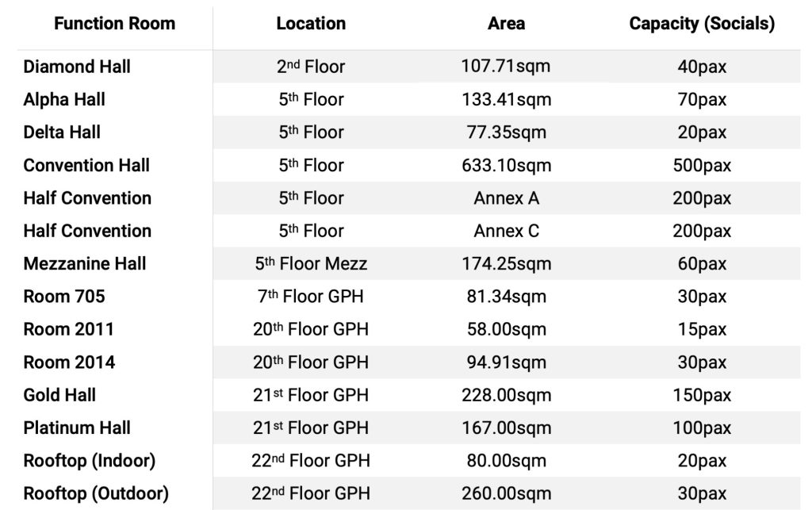Screen dimensions: 812x510
Task: Click the Platinum Hall room name
Action: pyautogui.click(x=77, y=428)
